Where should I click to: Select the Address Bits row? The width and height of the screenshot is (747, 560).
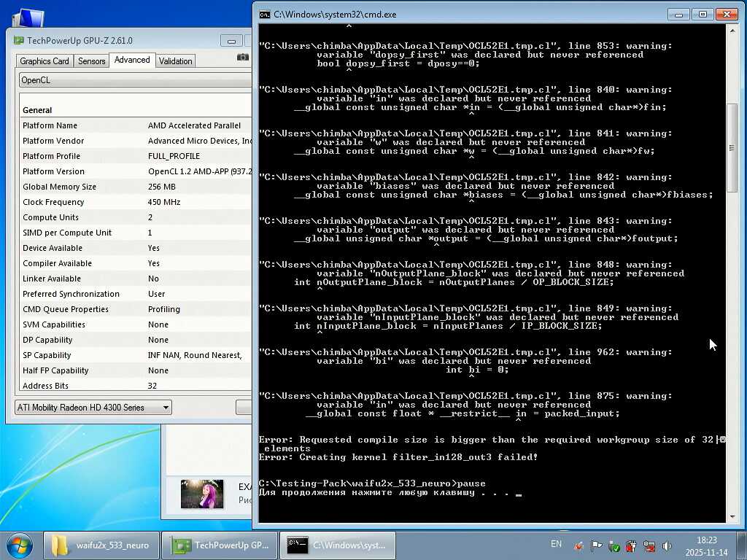click(x=136, y=385)
